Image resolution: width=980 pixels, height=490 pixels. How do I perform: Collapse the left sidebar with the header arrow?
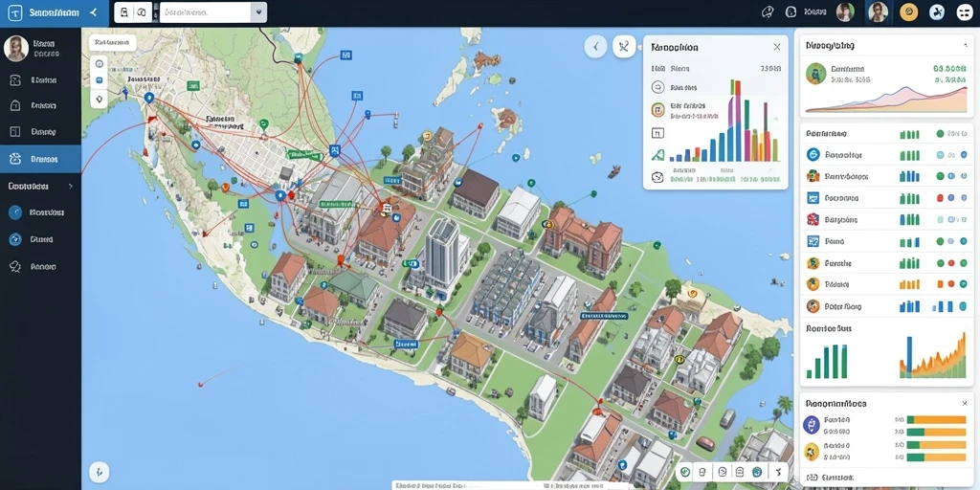(93, 12)
